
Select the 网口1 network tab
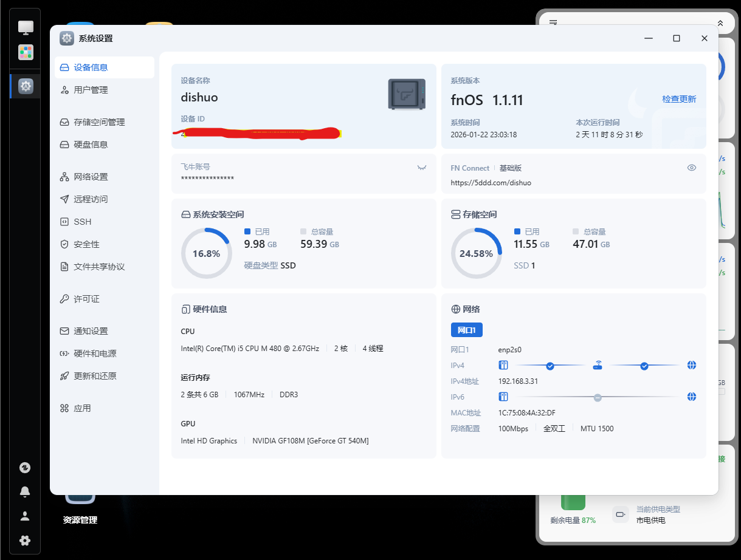466,330
